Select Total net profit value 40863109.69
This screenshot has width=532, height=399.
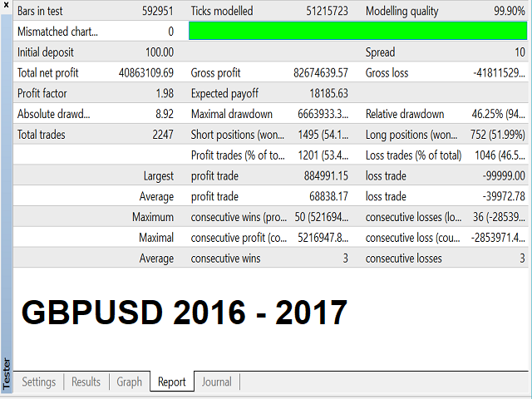146,73
